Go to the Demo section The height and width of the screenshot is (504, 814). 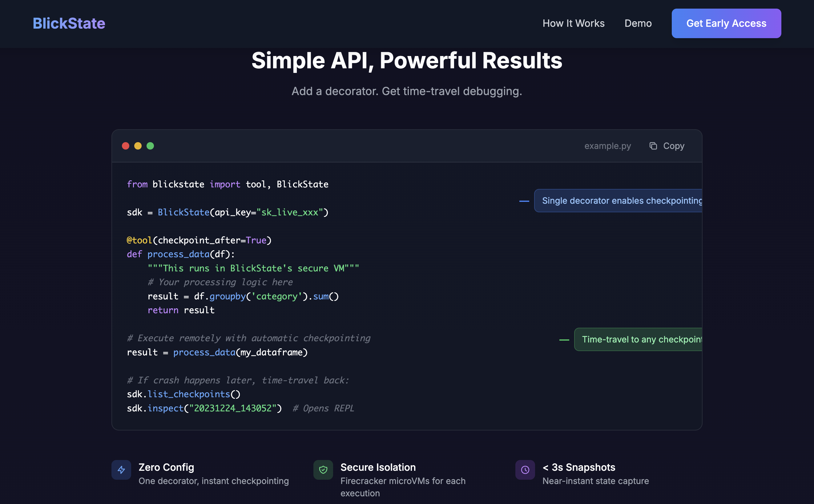pyautogui.click(x=638, y=23)
